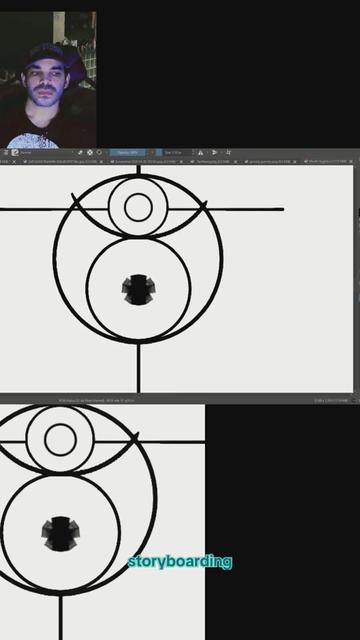Open the dropdown arrow after the opacity slider

[x=149, y=153]
